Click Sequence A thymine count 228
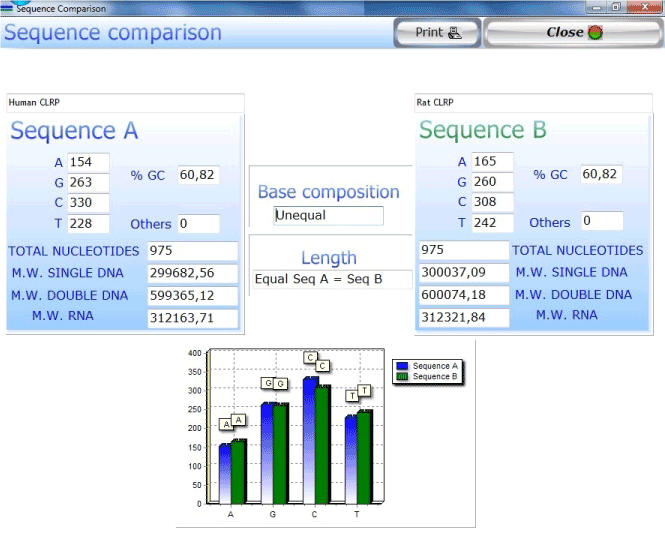This screenshot has height=534, width=665. point(88,224)
